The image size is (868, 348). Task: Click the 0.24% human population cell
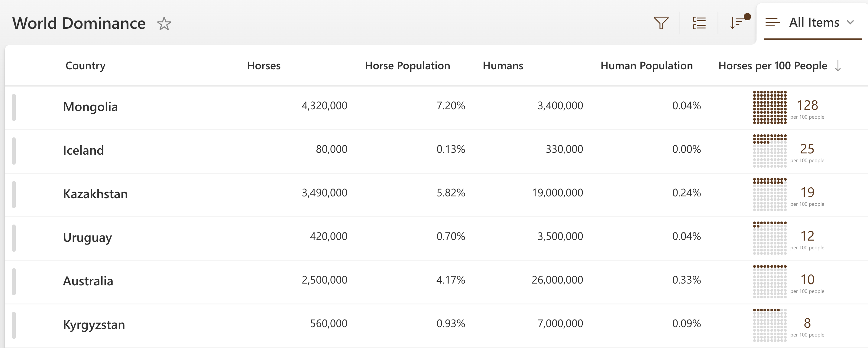point(686,193)
